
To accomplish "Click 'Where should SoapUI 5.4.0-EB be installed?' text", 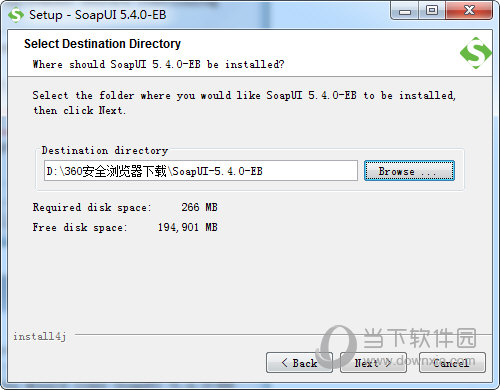I will click(158, 64).
